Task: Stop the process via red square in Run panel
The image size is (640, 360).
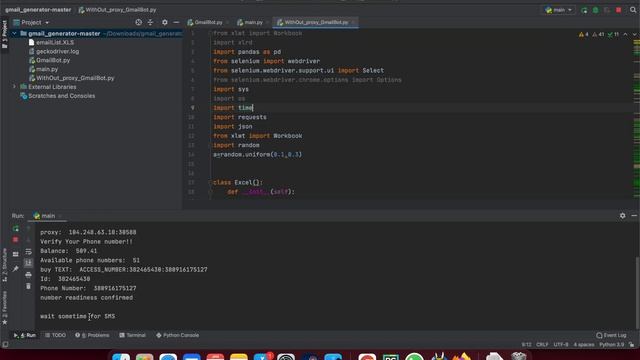Action: [x=16, y=240]
